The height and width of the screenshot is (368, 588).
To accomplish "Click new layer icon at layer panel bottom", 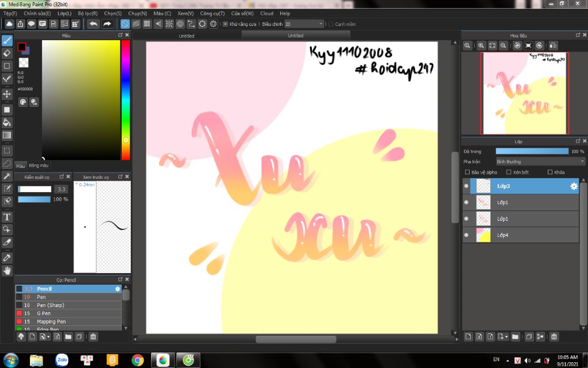I will [469, 336].
